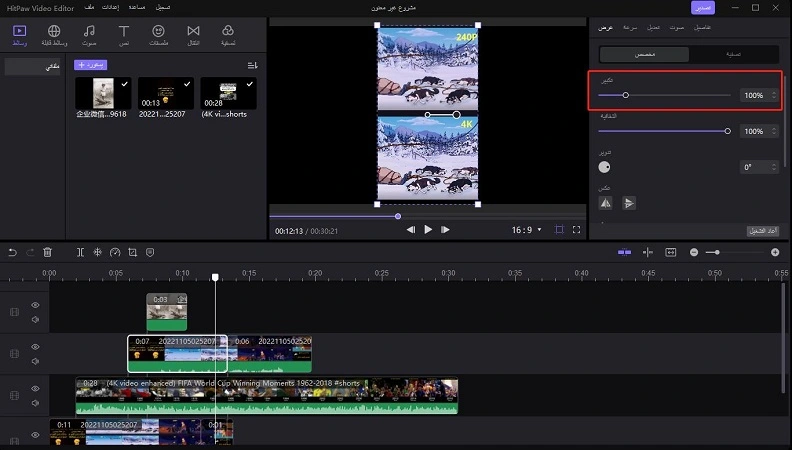
Task: Open the مساعدة (Help) menu
Action: 137,7
